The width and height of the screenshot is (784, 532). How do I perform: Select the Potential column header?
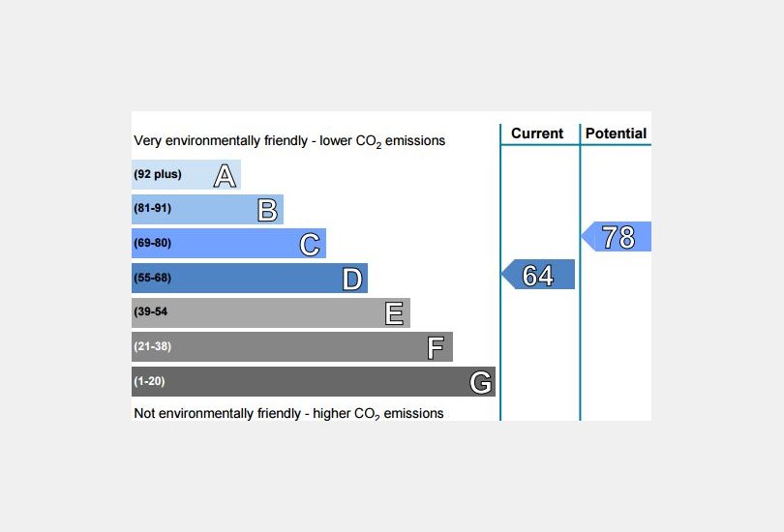pyautogui.click(x=616, y=133)
